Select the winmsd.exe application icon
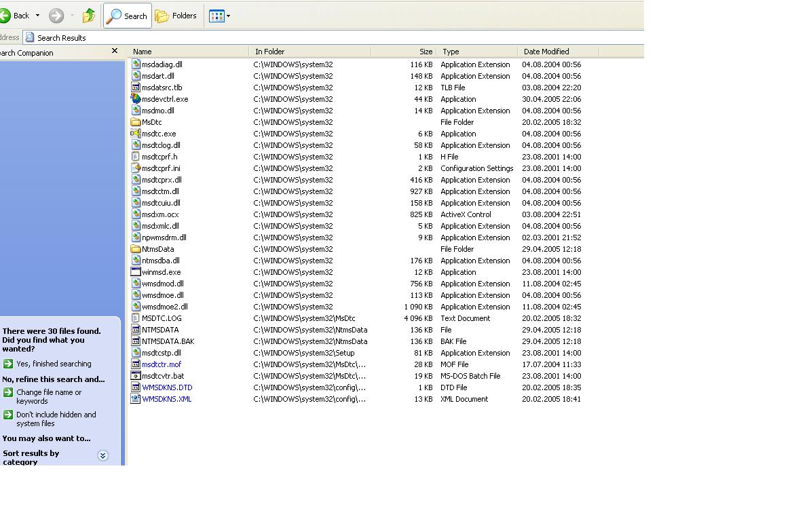This screenshot has width=811, height=532. pos(136,272)
